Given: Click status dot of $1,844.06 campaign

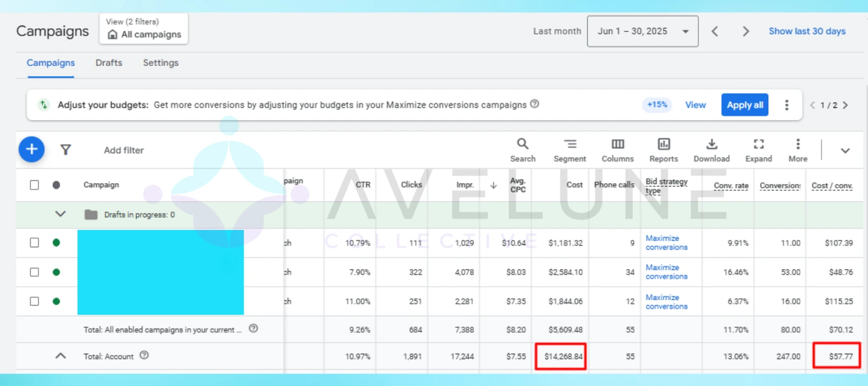Looking at the screenshot, I should pos(56,301).
